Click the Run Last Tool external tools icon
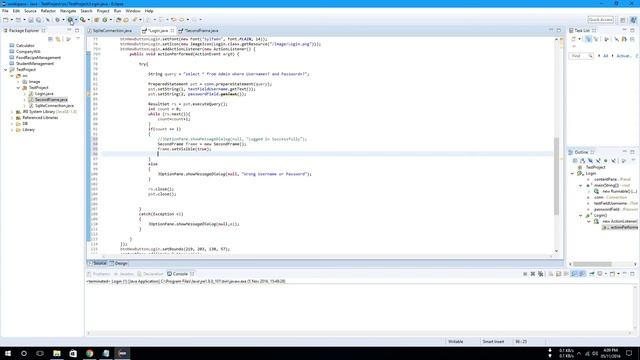The width and height of the screenshot is (640, 360). click(x=83, y=20)
